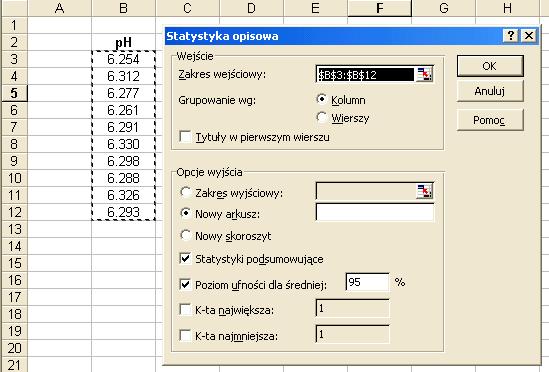
Task: Click the pH header cell
Action: (124, 42)
